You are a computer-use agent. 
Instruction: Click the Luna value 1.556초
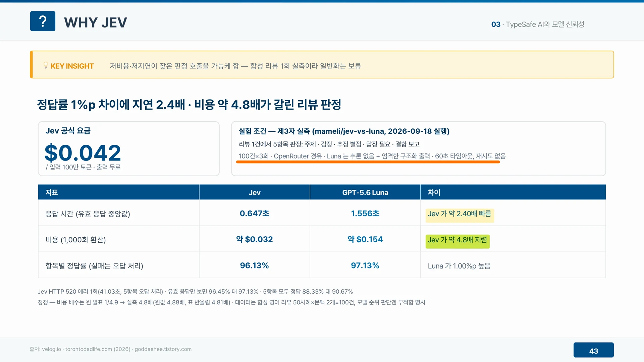[365, 214]
